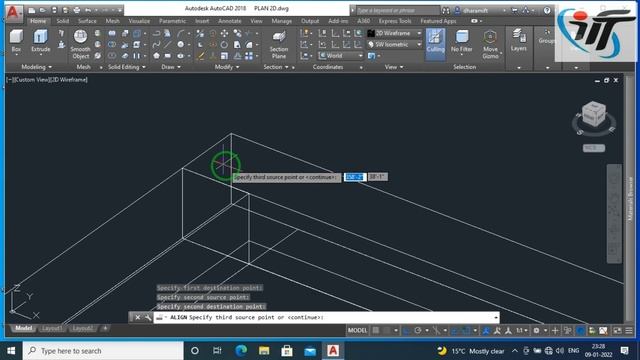This screenshot has height=360, width=640.
Task: Click the weather 15°C Mostly clear widget
Action: 471,351
